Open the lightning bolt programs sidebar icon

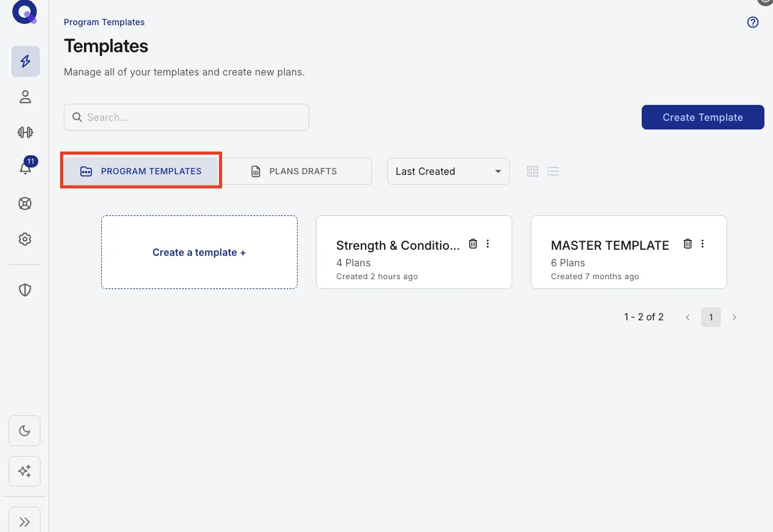[25, 61]
